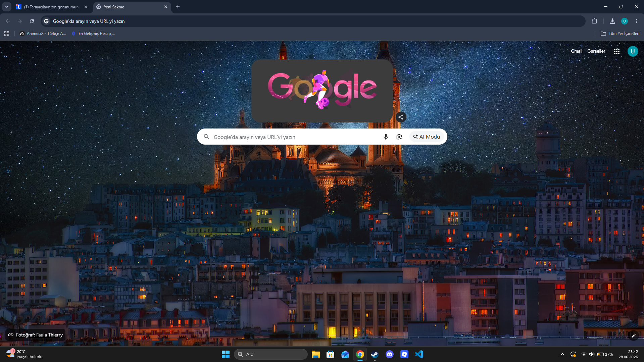Switch to the Tarayıcılarınızın görünümünü tab
Image resolution: width=644 pixels, height=362 pixels.
[52, 7]
